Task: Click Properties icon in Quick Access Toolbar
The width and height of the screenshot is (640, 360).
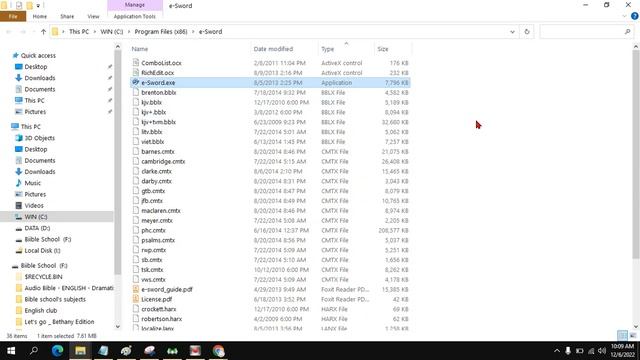Action: (x=19, y=6)
